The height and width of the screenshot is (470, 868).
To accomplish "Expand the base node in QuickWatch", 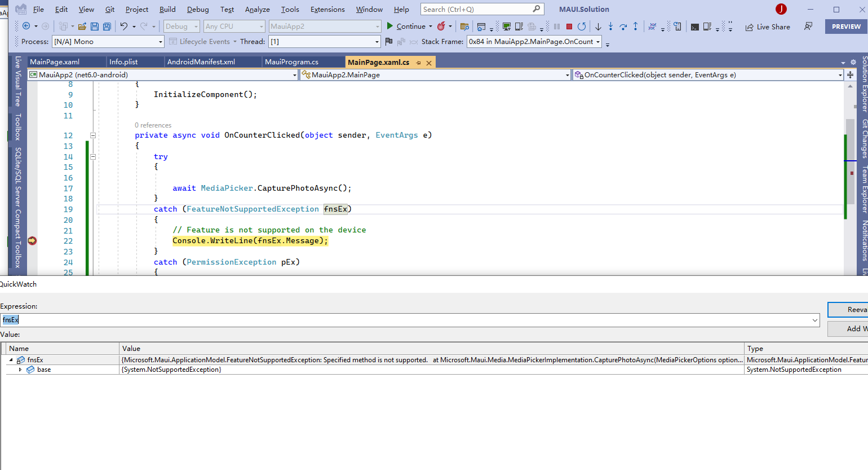I will point(20,370).
